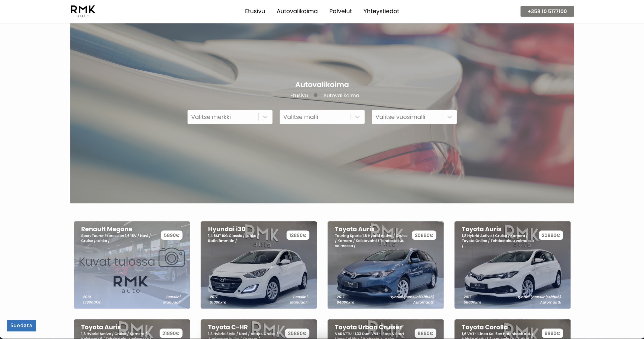
Task: Click the 91000km mileage on Hyundai i30
Action: tap(218, 302)
